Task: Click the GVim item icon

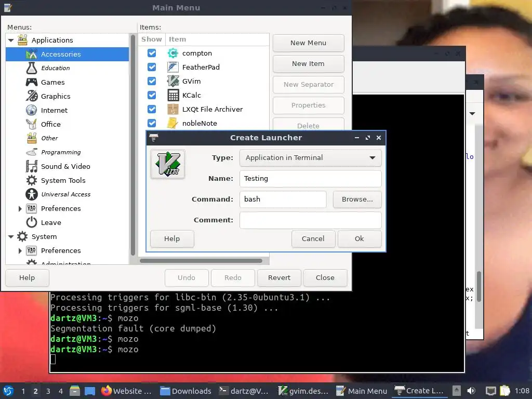Action: coord(173,81)
